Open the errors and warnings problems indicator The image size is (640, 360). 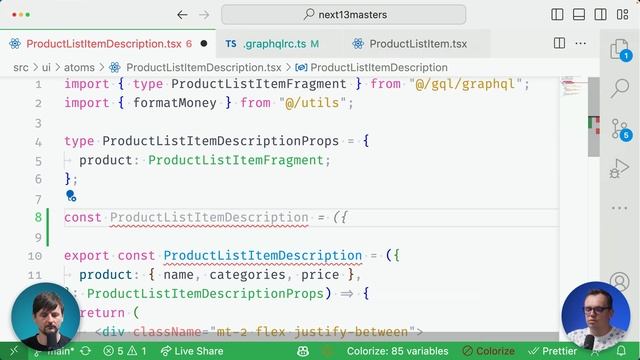(x=124, y=351)
